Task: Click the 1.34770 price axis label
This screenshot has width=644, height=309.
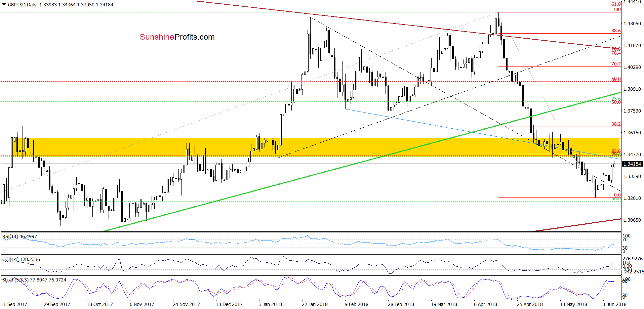Action: tap(632, 154)
